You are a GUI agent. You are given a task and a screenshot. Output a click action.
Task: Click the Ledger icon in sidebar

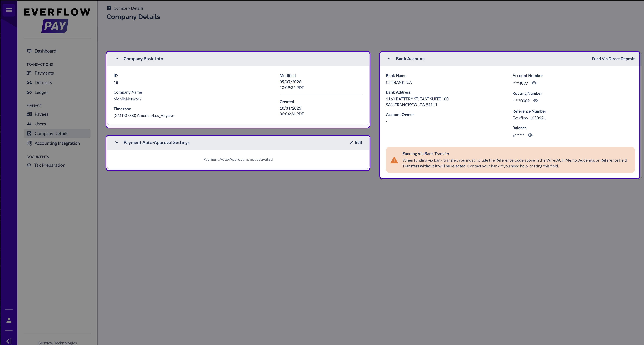29,92
